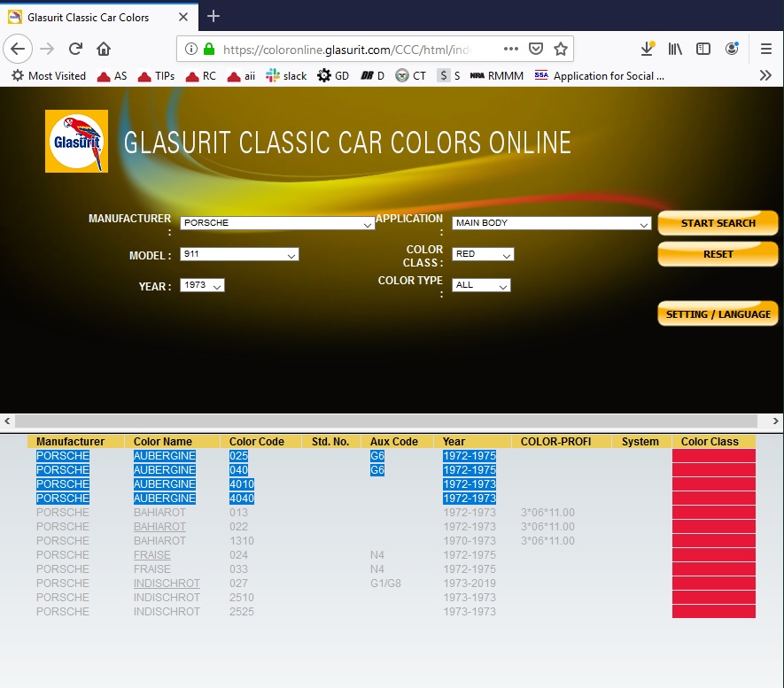Show site information icon in address bar

[191, 49]
